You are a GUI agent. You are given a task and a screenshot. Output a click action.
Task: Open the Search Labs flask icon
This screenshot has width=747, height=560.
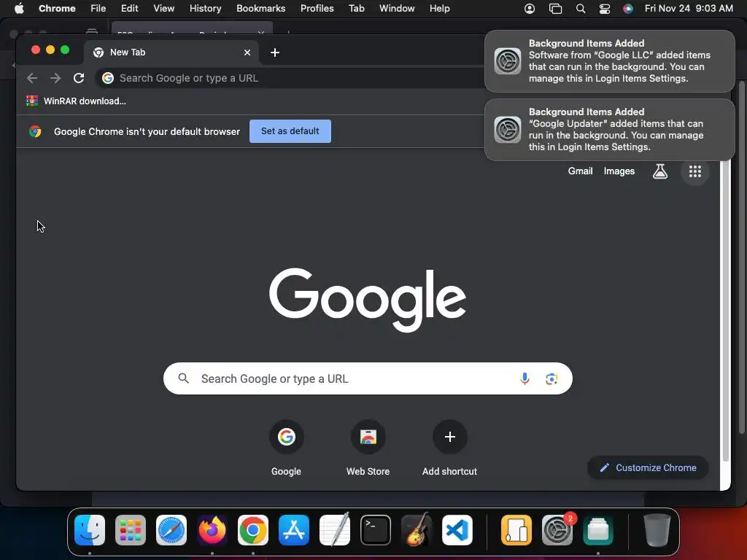coord(659,171)
